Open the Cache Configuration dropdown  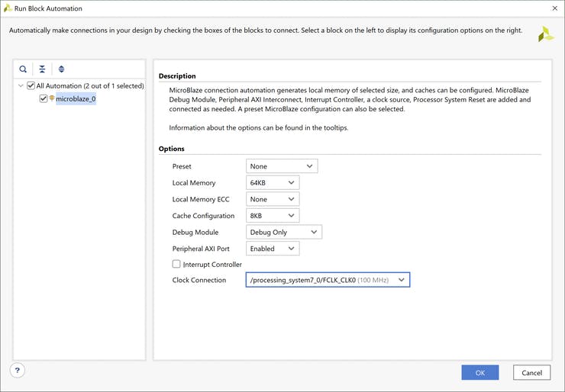click(273, 216)
